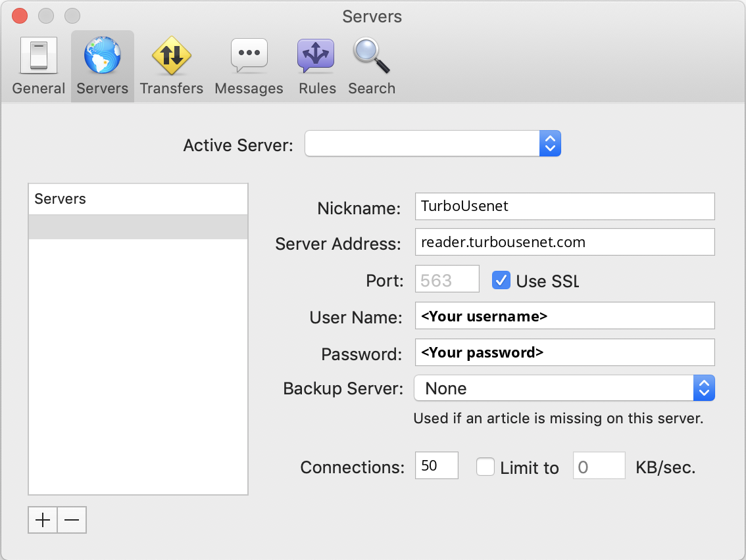Screen dimensions: 746x560
Task: Open Transfers preferences with arrows icon
Action: [x=171, y=56]
